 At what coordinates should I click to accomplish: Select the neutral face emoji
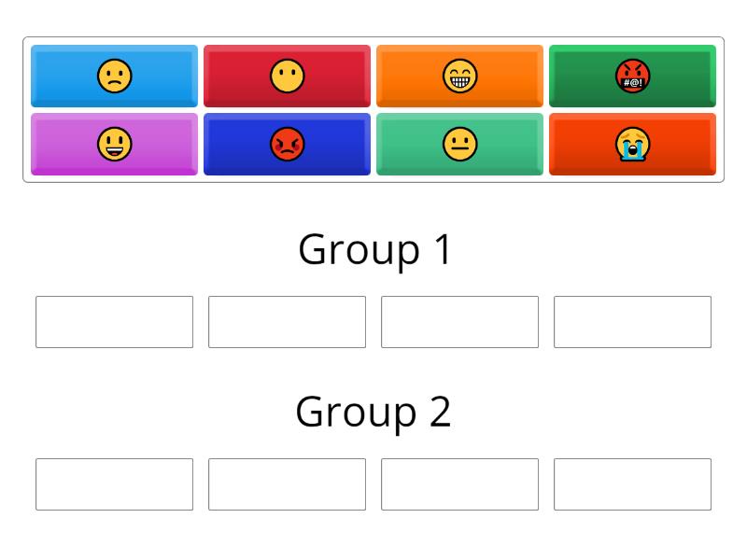(459, 145)
